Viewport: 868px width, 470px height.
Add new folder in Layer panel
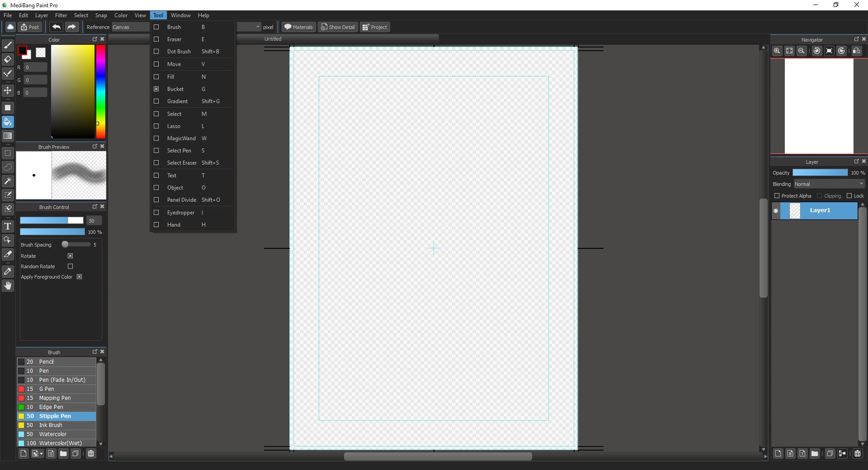(815, 453)
